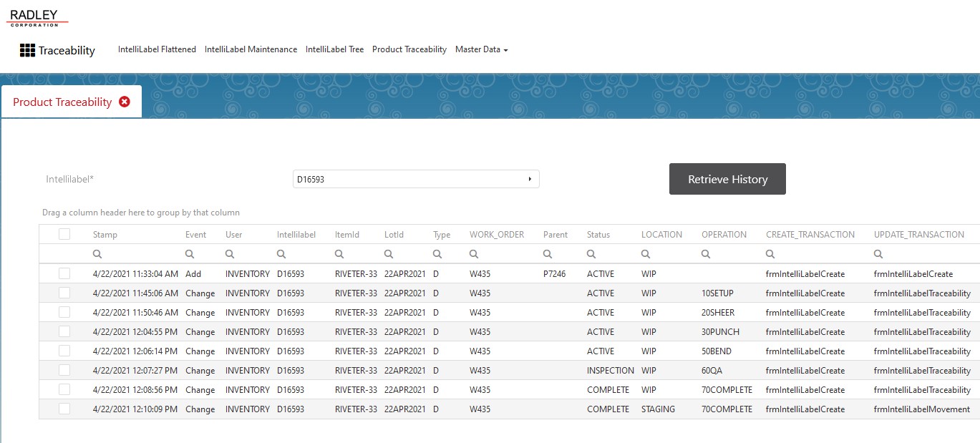This screenshot has width=980, height=443.
Task: Close the Product Traceability tab
Action: pyautogui.click(x=124, y=101)
